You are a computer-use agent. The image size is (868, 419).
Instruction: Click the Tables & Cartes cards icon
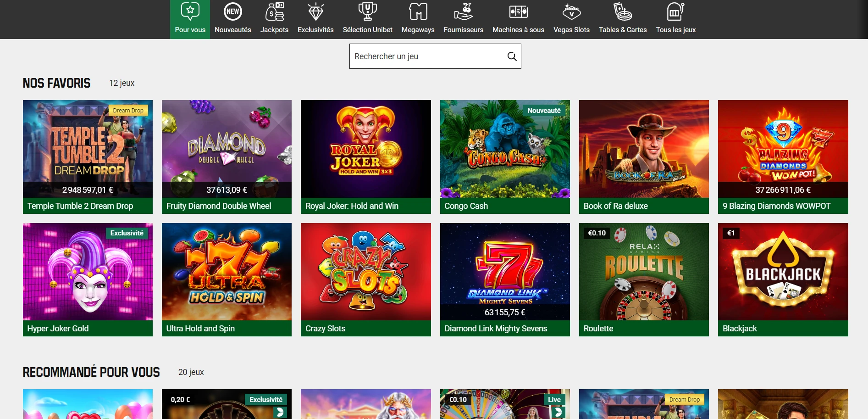tap(623, 11)
